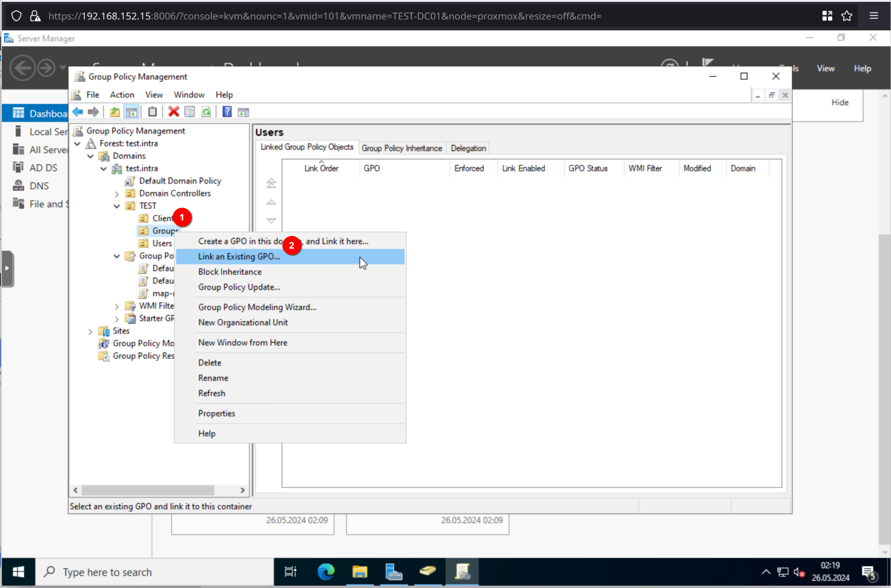Click the clipboard Paste toolbar icon

[152, 112]
